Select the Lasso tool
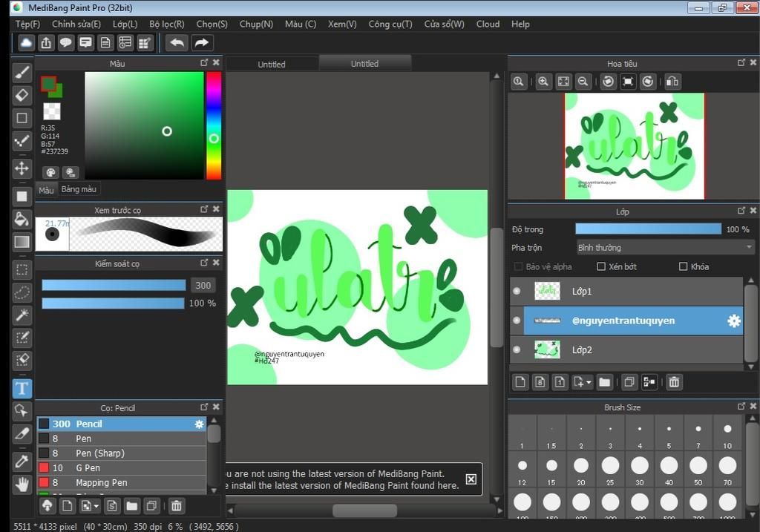The width and height of the screenshot is (760, 532). 22,292
